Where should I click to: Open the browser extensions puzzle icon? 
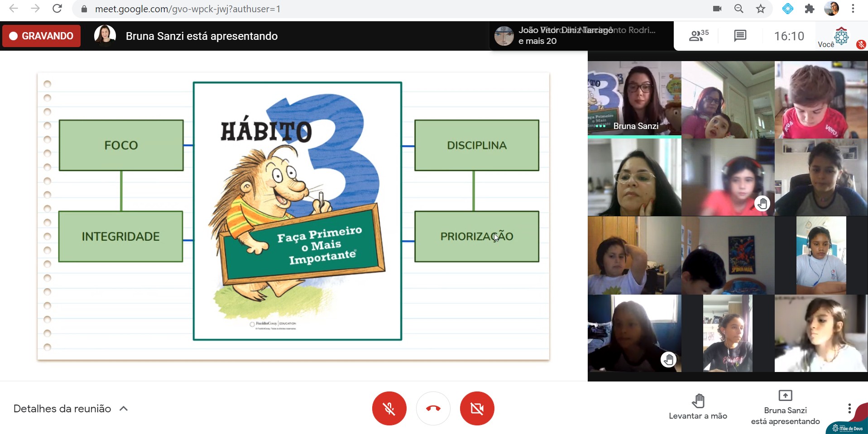[809, 9]
